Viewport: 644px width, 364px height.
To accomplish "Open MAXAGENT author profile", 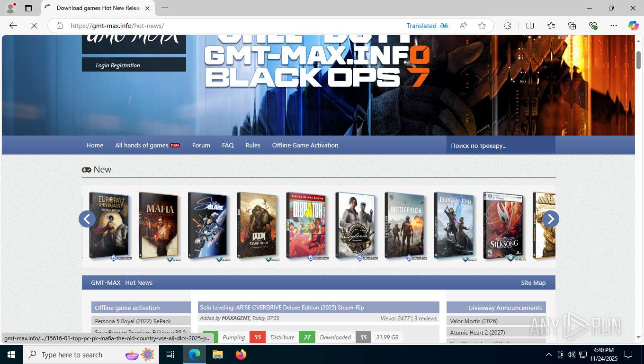I will [235, 318].
